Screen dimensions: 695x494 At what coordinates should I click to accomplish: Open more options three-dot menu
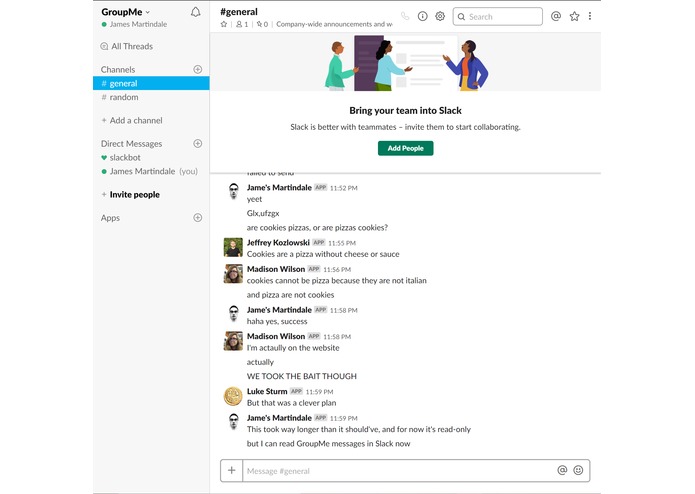[590, 16]
